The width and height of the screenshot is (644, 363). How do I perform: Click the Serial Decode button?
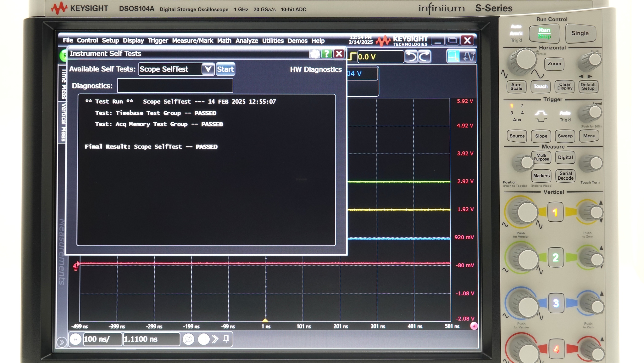[x=565, y=176]
